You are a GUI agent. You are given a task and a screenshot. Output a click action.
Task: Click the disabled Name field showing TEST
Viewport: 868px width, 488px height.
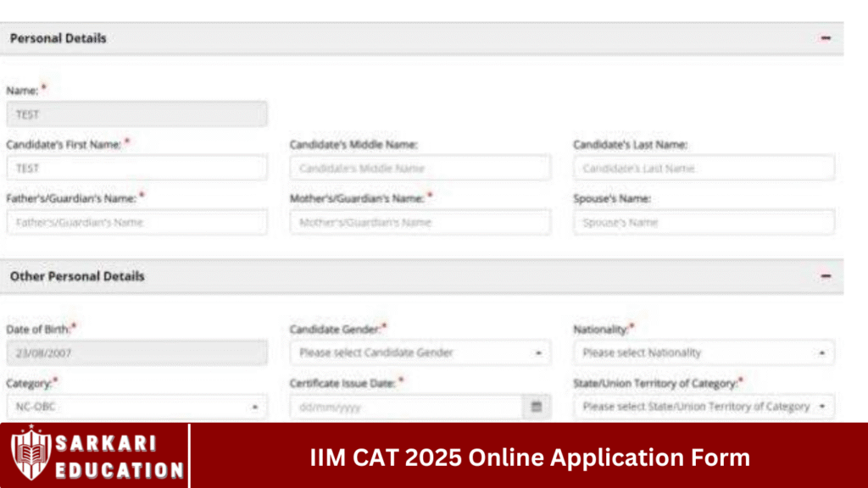pyautogui.click(x=136, y=114)
